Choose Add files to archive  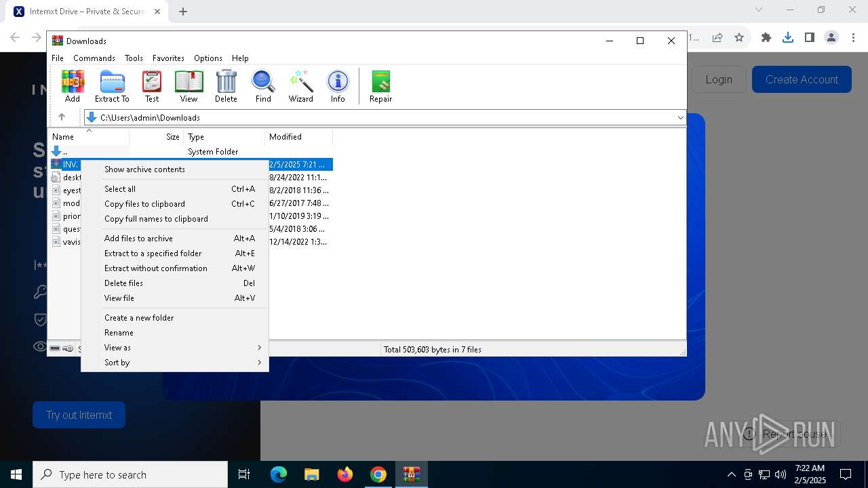click(174, 239)
